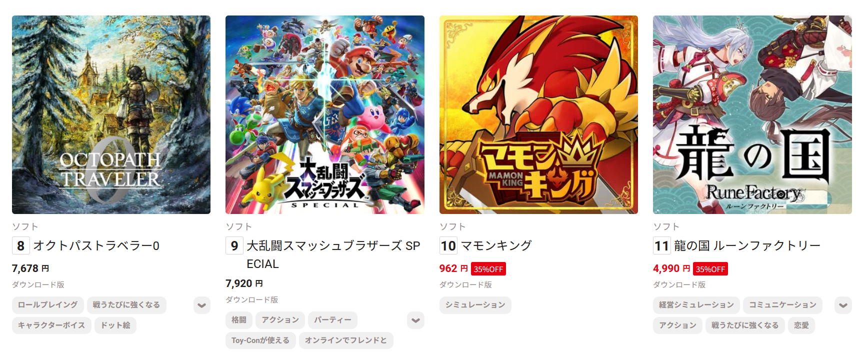Viewport: 868px width, 363px height.
Task: Select the ロールプレイング tag
Action: click(x=48, y=305)
